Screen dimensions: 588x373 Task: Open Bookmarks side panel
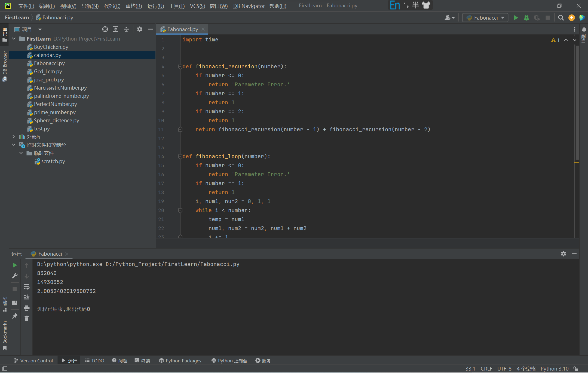[5, 335]
